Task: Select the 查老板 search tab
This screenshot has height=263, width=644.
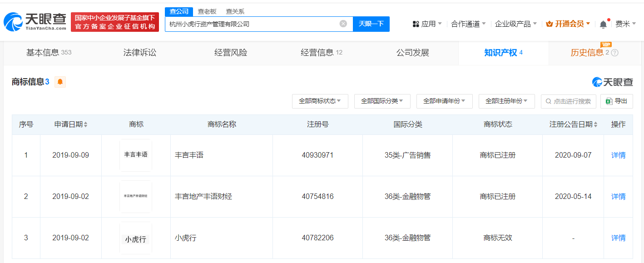Action: tap(207, 11)
